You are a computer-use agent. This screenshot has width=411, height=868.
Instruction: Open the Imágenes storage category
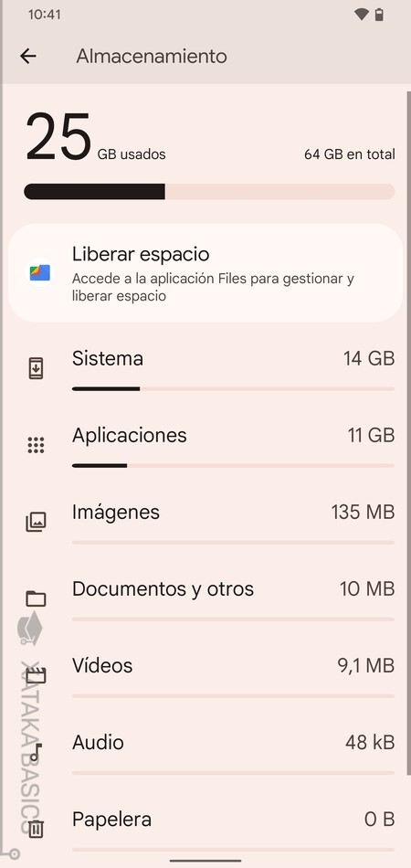click(205, 522)
